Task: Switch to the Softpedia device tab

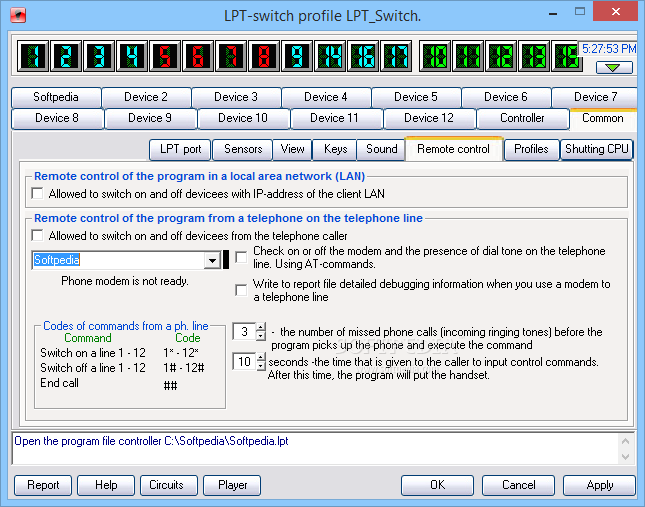Action: click(x=56, y=97)
